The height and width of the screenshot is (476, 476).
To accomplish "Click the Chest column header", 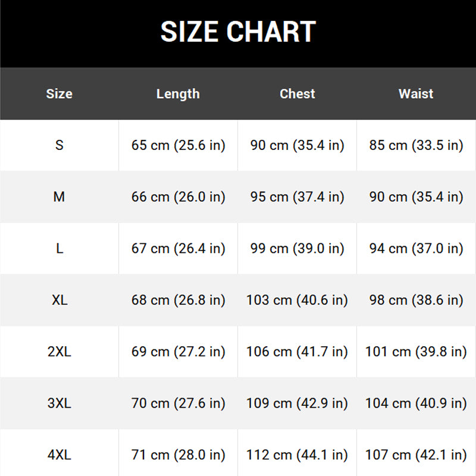I will [x=297, y=94].
